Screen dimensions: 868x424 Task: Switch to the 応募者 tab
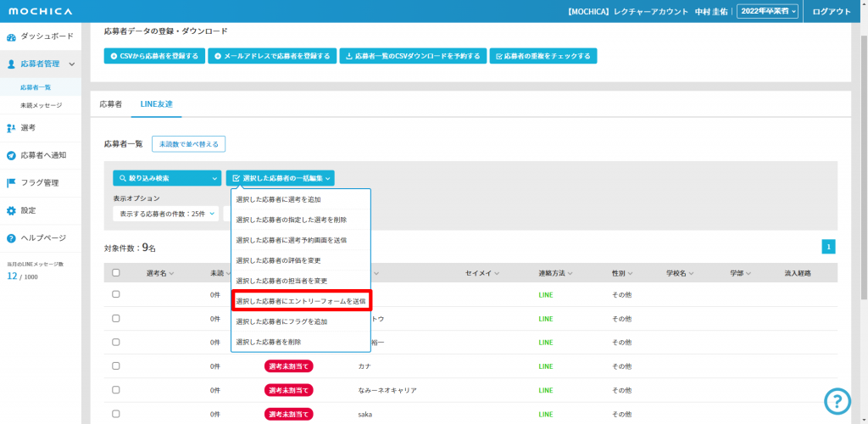pos(110,104)
